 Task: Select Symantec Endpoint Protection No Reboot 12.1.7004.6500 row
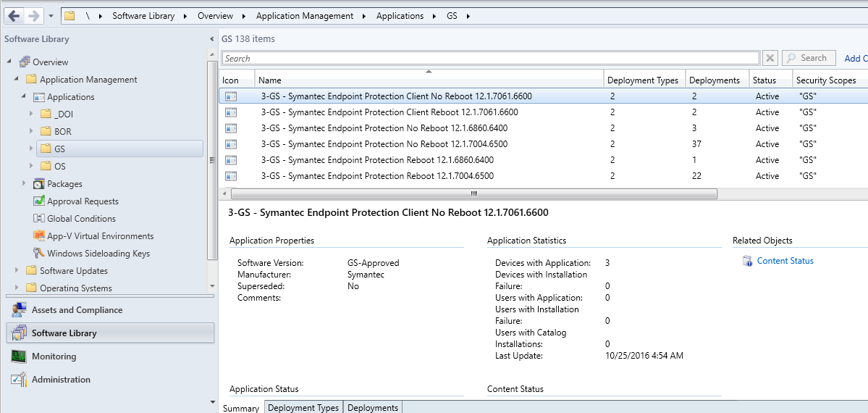pos(544,144)
